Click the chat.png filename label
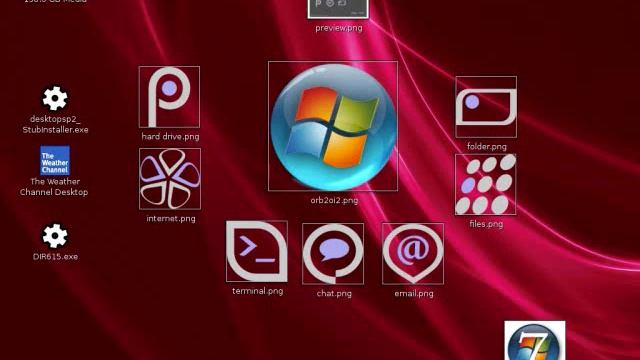The width and height of the screenshot is (640, 360). 334,293
